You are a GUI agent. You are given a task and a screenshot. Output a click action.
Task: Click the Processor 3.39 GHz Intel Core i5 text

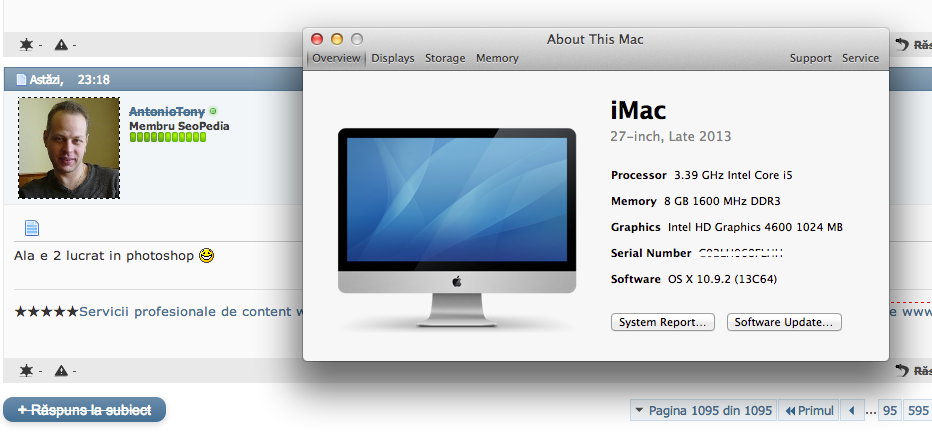[701, 175]
